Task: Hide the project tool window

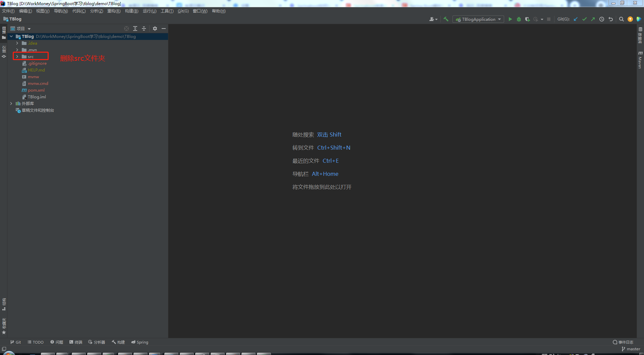Action: click(x=164, y=29)
